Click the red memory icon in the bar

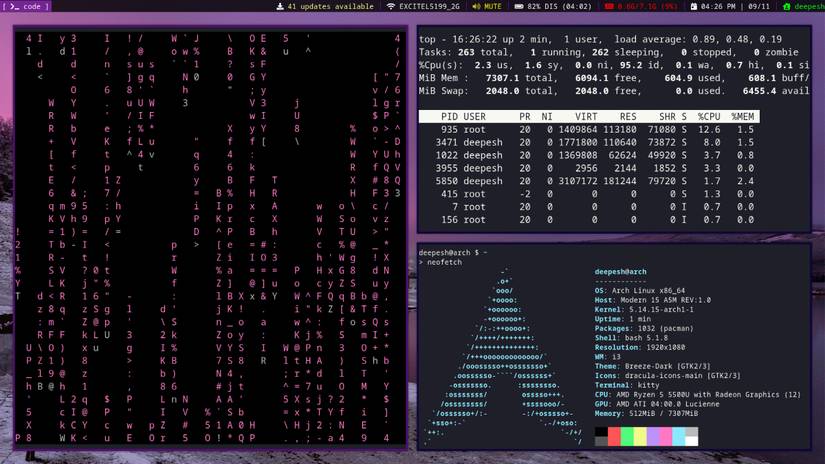coord(609,6)
